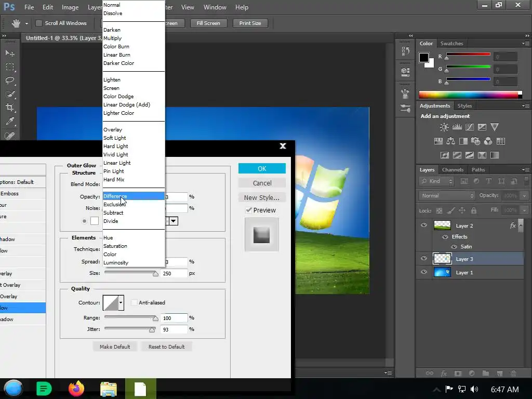Screen dimensions: 532x399
Task: Enable the Anti-aliased checkbox
Action: (134, 302)
